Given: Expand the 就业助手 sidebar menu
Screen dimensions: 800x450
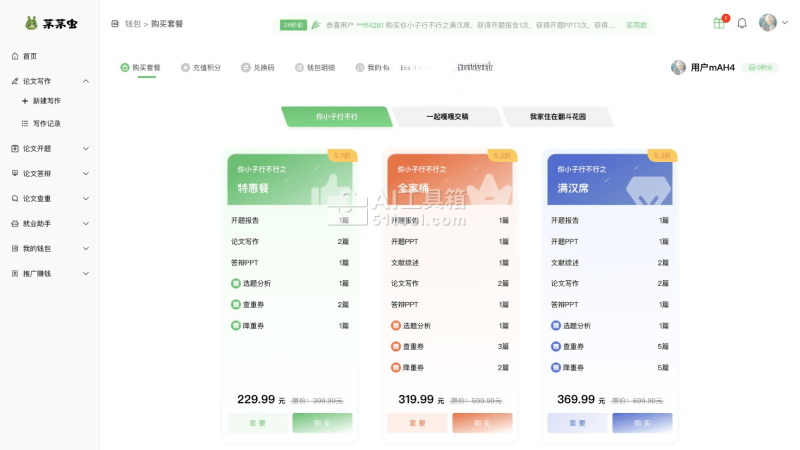Looking at the screenshot, I should (86, 223).
